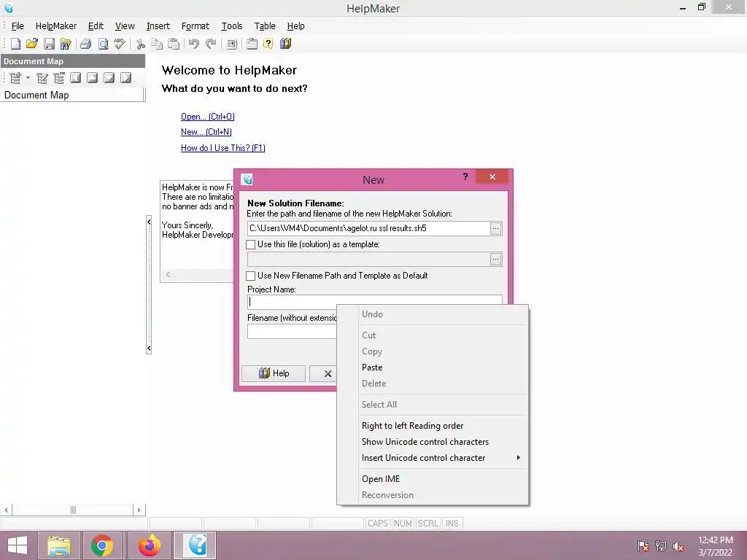Toggle the paragraph marks toolbar icon
Viewport: 747px width, 560px height.
(x=231, y=44)
